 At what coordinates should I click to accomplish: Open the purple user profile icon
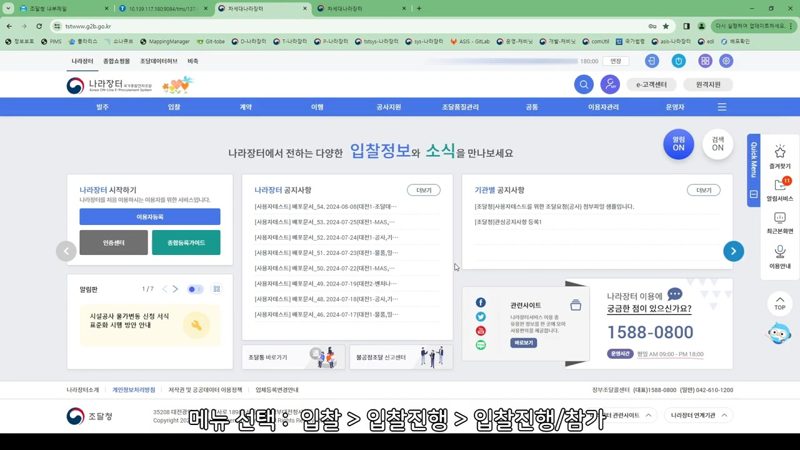[x=610, y=84]
